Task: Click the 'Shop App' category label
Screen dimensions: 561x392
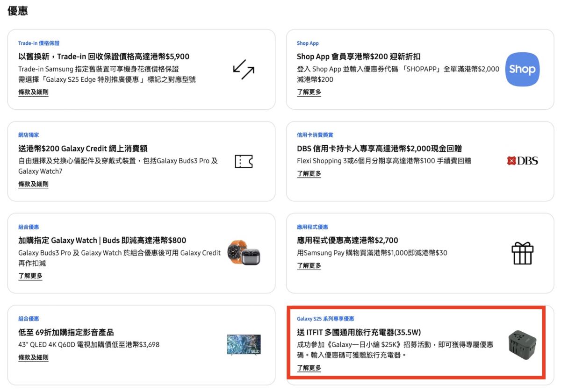Action: (x=308, y=43)
